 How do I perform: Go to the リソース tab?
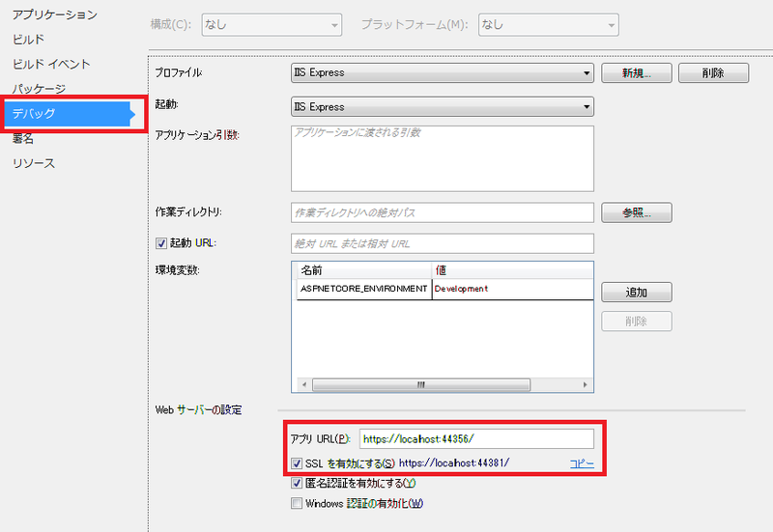tap(34, 163)
